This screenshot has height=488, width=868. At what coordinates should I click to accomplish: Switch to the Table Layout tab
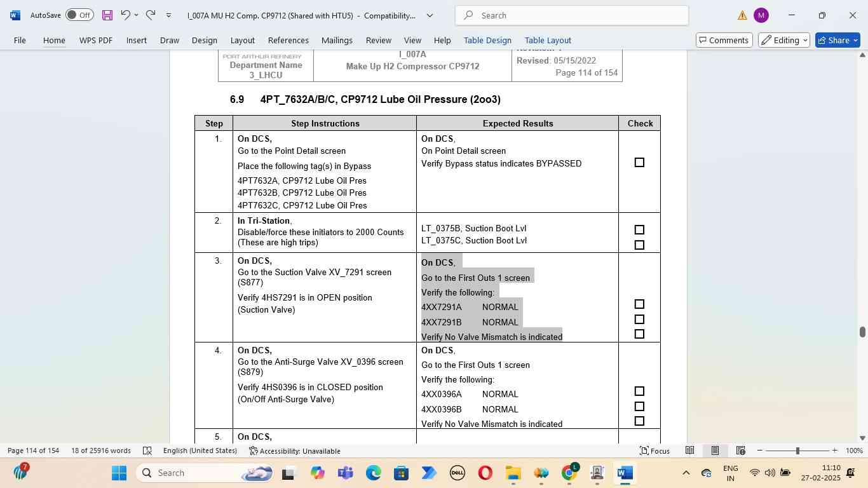click(x=548, y=40)
